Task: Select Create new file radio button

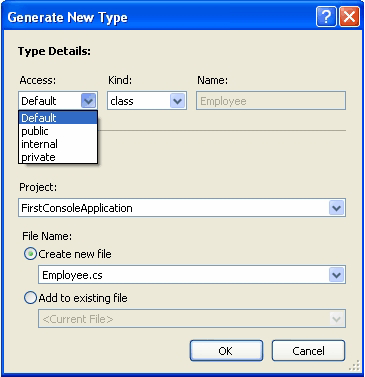Action: click(x=30, y=254)
